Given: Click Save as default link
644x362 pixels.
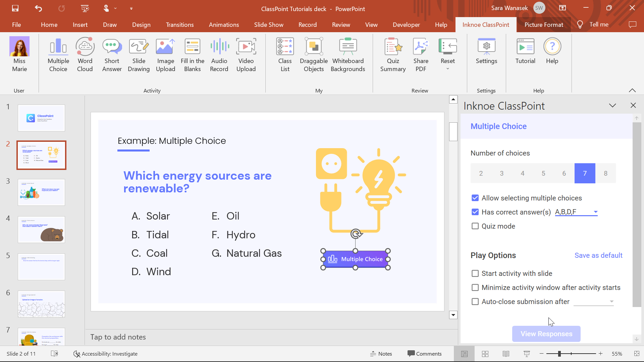Looking at the screenshot, I should 598,255.
